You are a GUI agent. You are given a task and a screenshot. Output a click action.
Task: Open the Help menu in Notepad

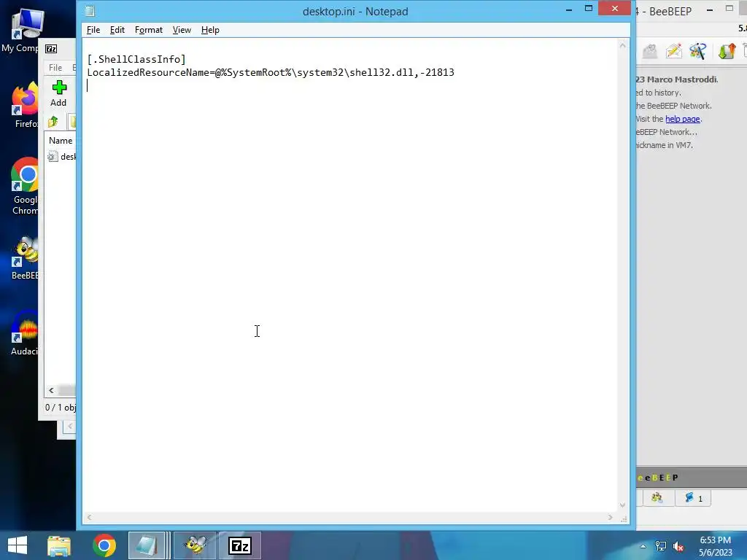tap(210, 30)
